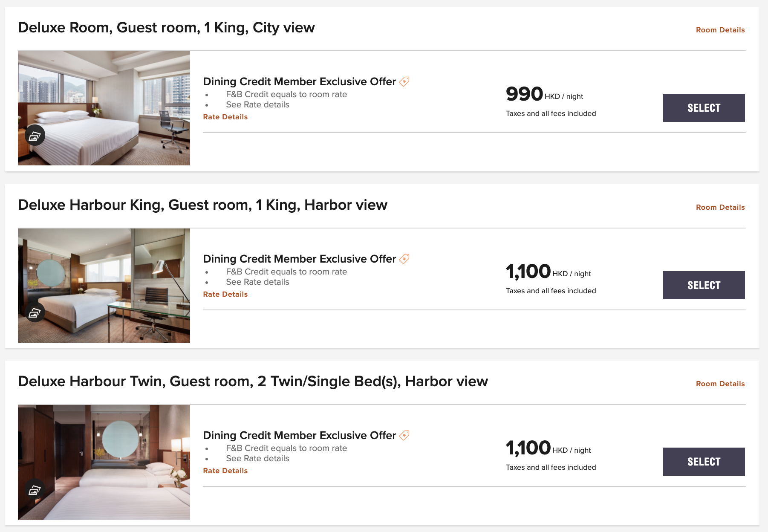
Task: Click member offer tag icon for Harbour Twin
Action: 404,435
